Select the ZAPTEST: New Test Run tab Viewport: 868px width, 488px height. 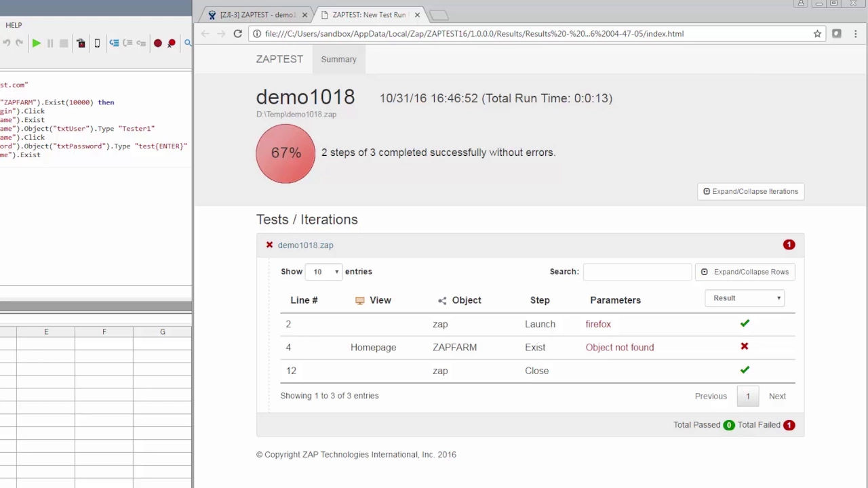(x=370, y=15)
